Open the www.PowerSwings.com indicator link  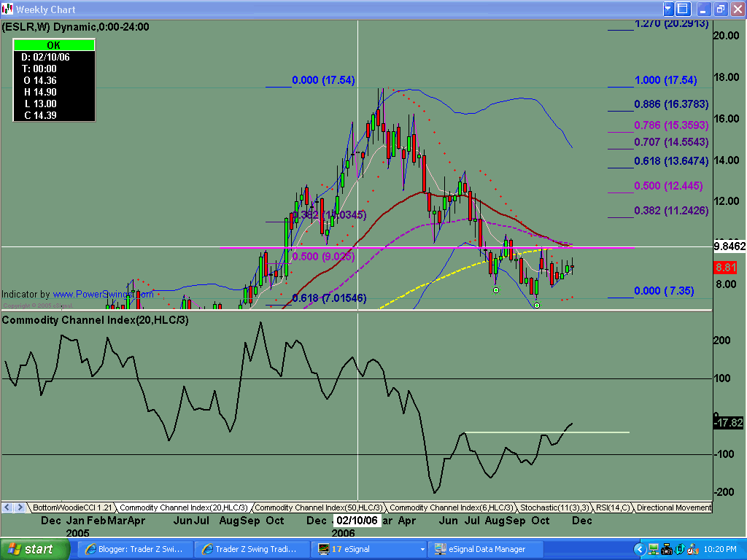pyautogui.click(x=103, y=295)
